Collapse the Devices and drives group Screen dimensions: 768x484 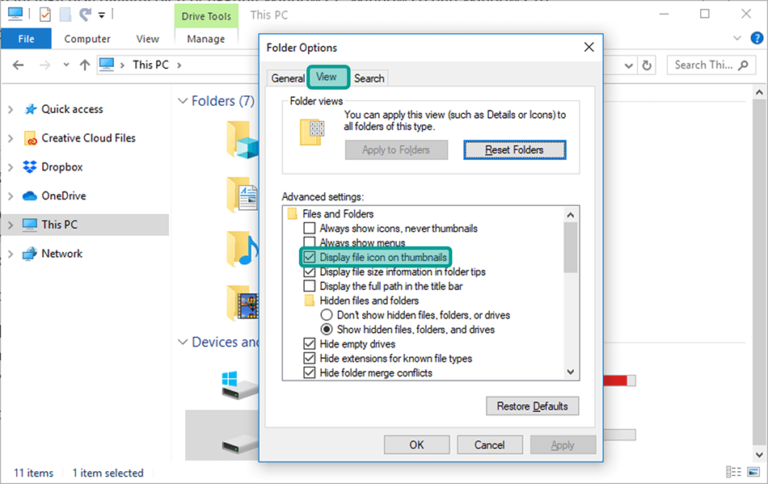[183, 342]
